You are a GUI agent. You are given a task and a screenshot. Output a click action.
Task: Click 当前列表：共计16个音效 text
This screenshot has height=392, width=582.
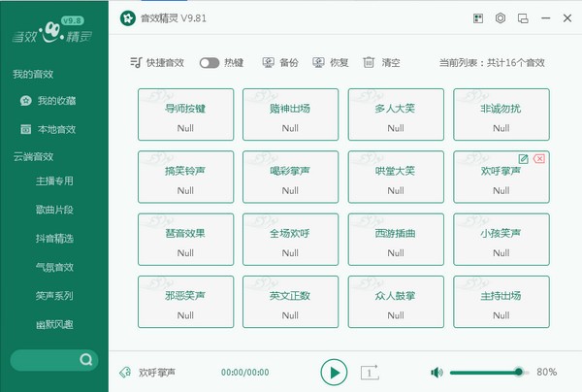point(492,63)
